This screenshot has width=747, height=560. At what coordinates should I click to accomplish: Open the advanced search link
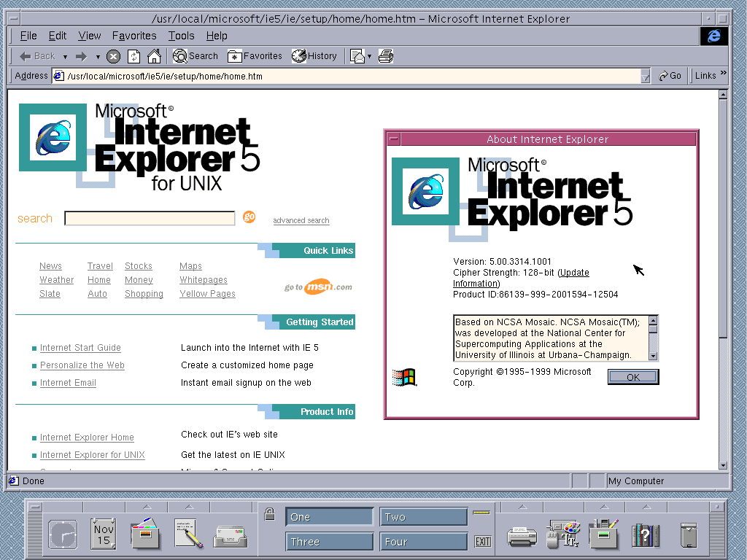point(301,220)
